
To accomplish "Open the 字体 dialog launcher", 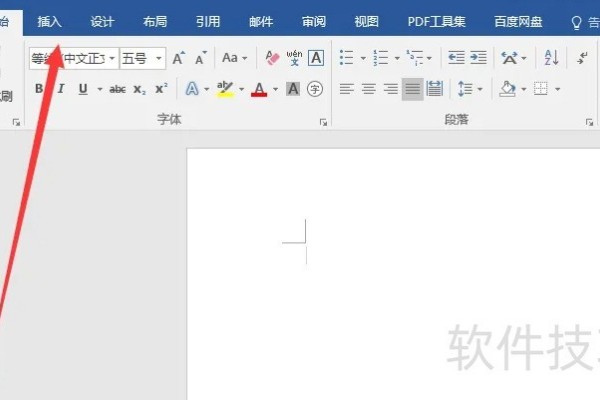I will coord(323,122).
